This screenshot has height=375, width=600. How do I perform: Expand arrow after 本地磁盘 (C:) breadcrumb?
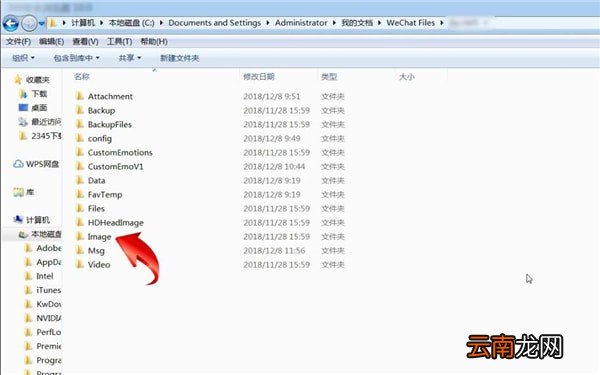[x=161, y=23]
